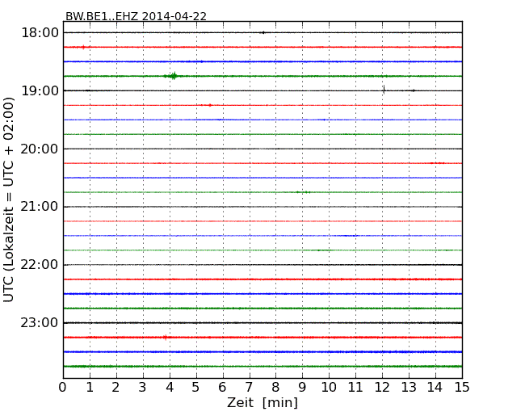Click the plot title BW.BE1..EHZ 2014-04-22
The width and height of the screenshot is (525, 420).
(136, 16)
